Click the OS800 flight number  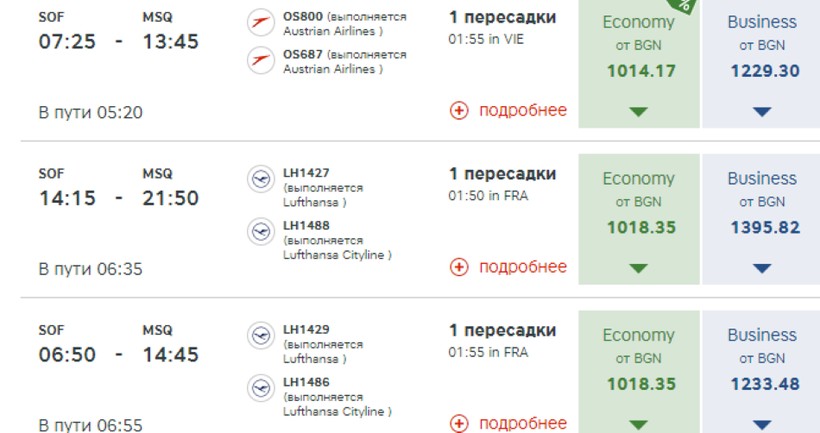coord(304,16)
